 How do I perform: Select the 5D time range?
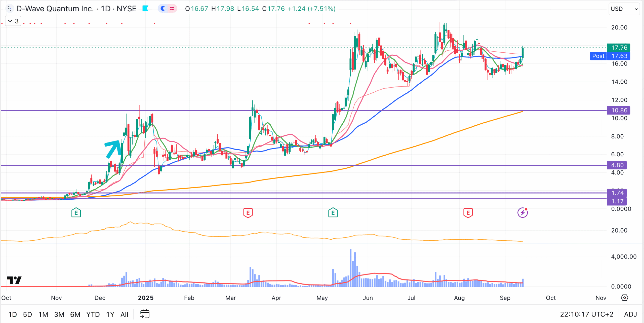click(x=27, y=314)
